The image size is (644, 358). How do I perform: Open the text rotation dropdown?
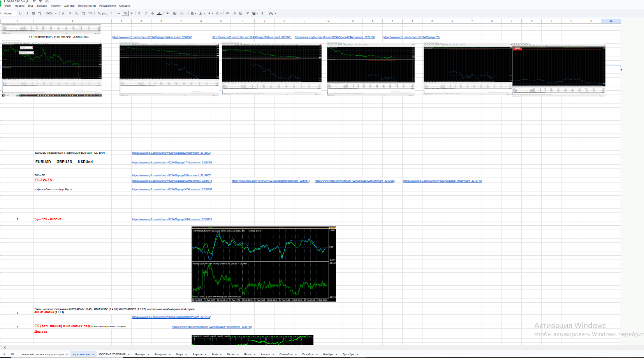[219, 13]
